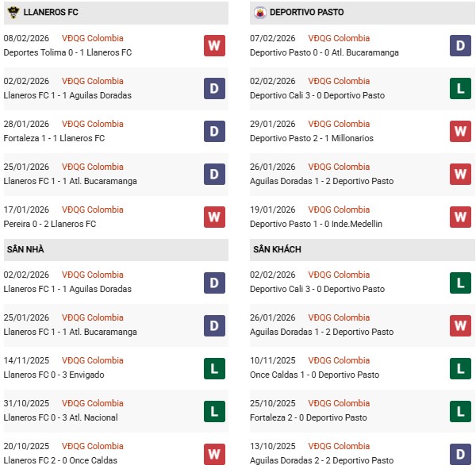This screenshot has height=473, width=476.
Task: Follow the VĐQG Colombia link dated 31/10/2025
Action: tap(93, 403)
